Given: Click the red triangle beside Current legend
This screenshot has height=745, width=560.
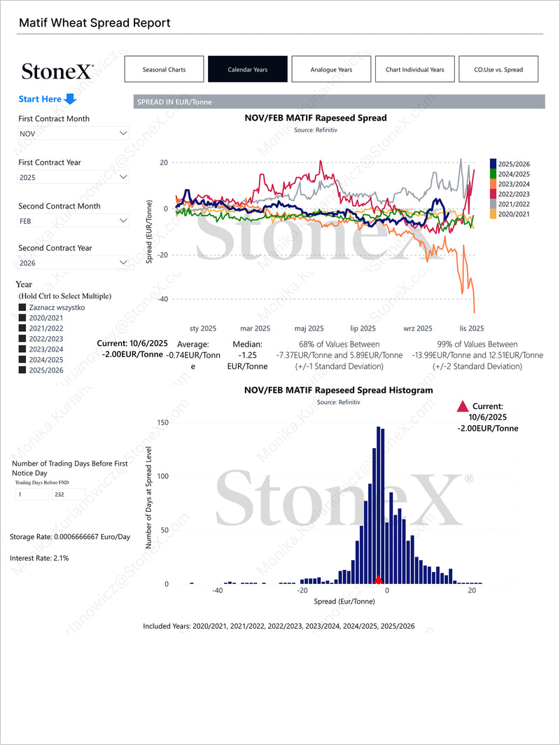Looking at the screenshot, I should pos(462,406).
